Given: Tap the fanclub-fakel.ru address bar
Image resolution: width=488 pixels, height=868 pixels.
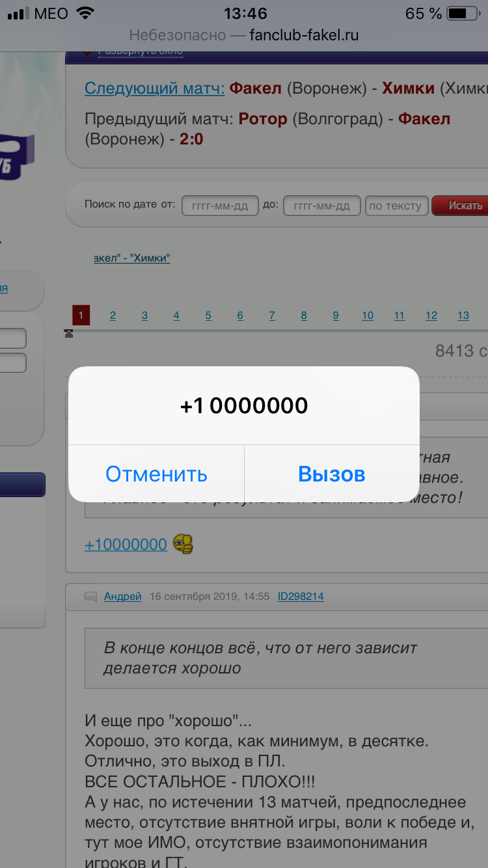Looking at the screenshot, I should click(244, 35).
